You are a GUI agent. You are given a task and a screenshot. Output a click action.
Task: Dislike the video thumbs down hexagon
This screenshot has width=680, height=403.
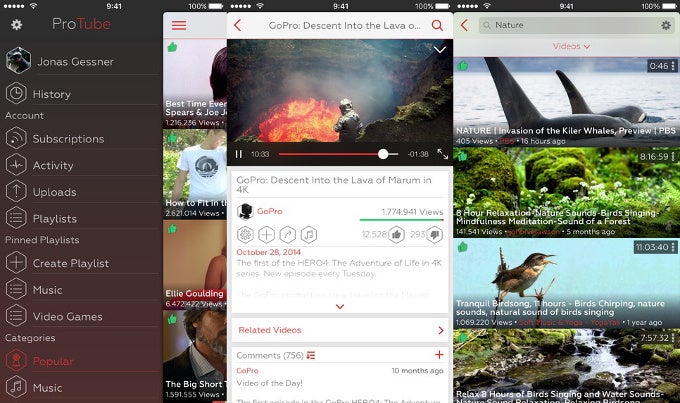(x=435, y=235)
